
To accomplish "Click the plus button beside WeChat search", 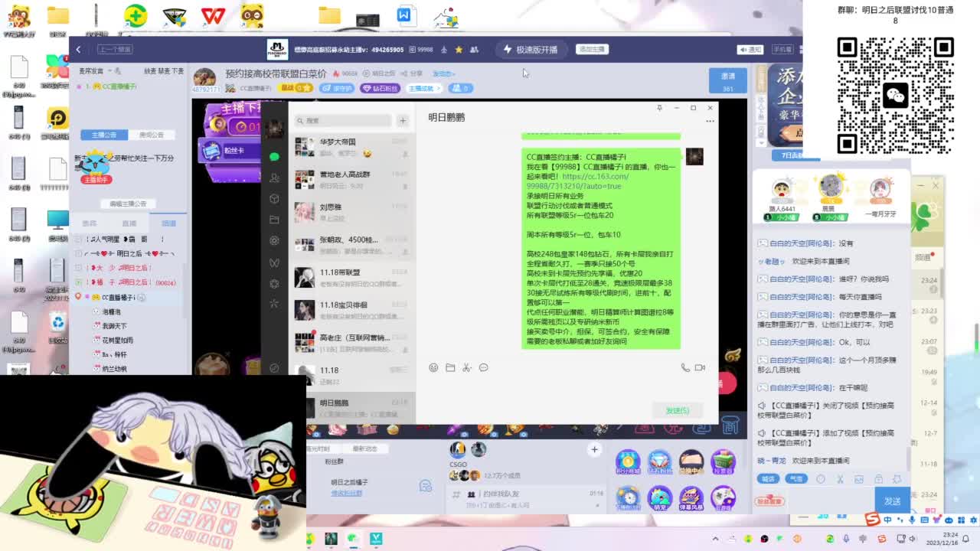I will [403, 120].
